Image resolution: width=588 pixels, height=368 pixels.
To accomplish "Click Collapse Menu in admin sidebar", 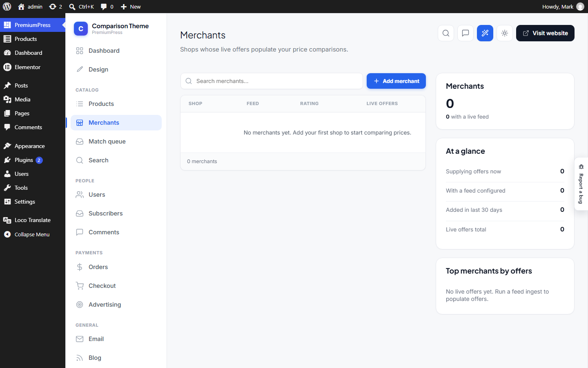I will (33, 234).
